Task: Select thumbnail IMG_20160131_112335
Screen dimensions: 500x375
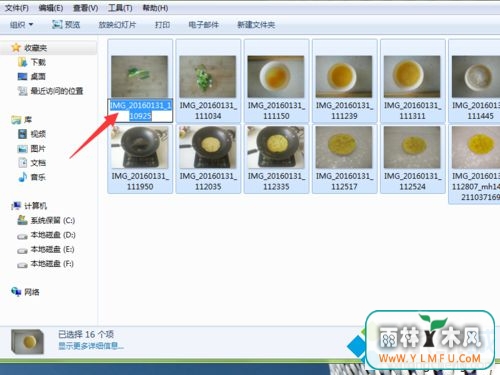Action: pos(276,147)
